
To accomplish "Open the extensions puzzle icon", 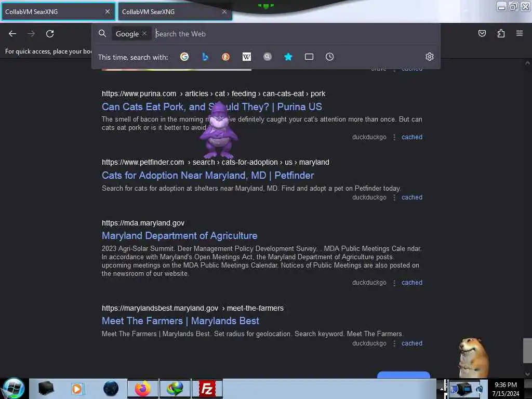I will point(501,33).
